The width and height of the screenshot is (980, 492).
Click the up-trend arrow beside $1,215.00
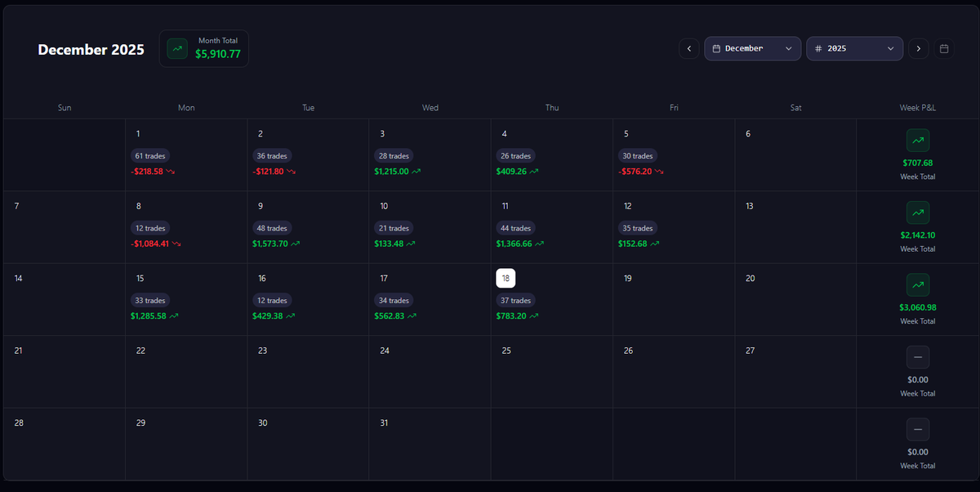416,172
